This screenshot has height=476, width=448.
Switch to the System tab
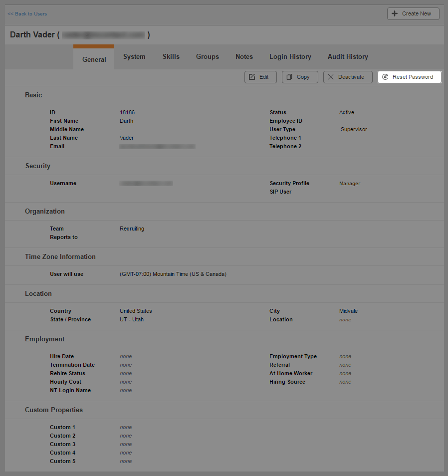click(134, 56)
